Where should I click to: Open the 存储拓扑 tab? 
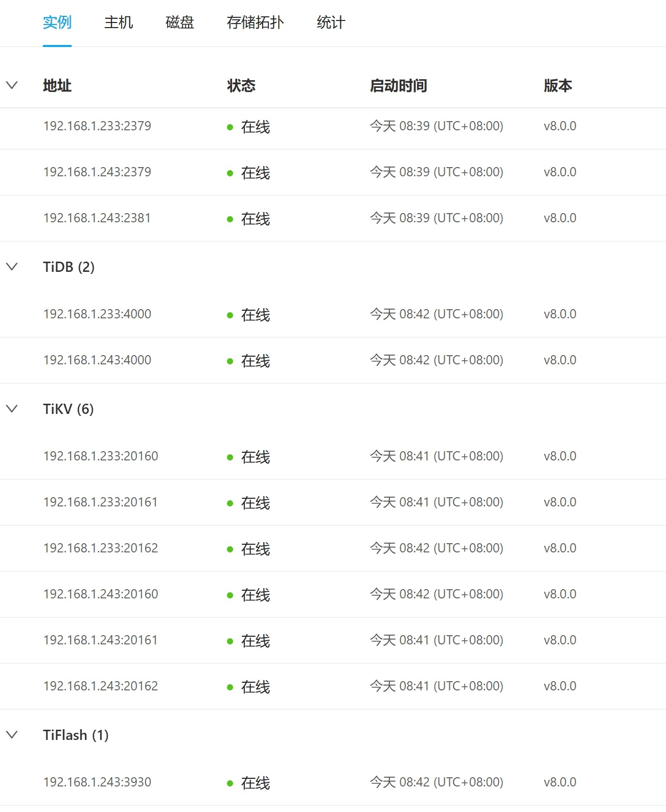(256, 22)
